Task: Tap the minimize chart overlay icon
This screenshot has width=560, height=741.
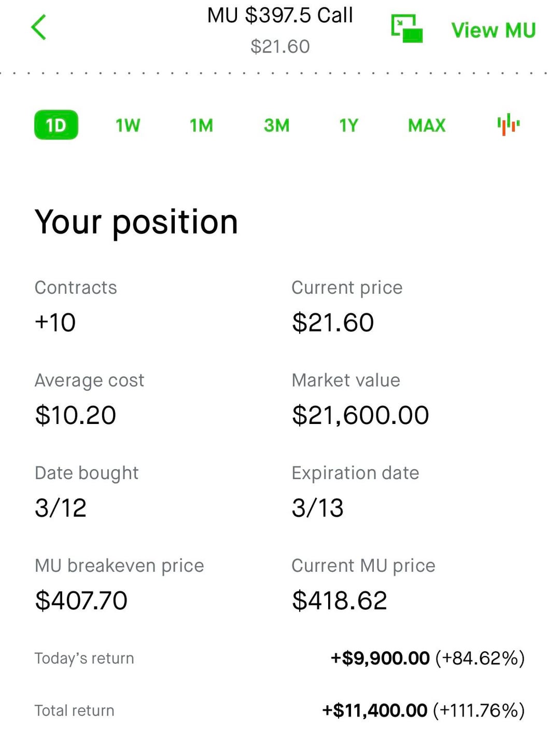Action: pyautogui.click(x=407, y=29)
